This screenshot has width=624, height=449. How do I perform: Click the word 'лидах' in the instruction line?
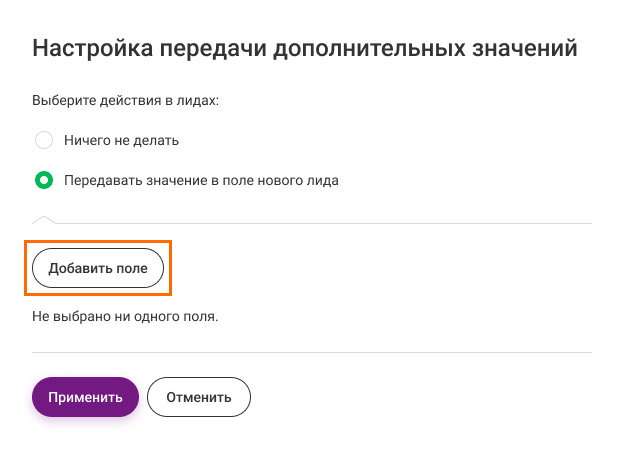click(197, 101)
